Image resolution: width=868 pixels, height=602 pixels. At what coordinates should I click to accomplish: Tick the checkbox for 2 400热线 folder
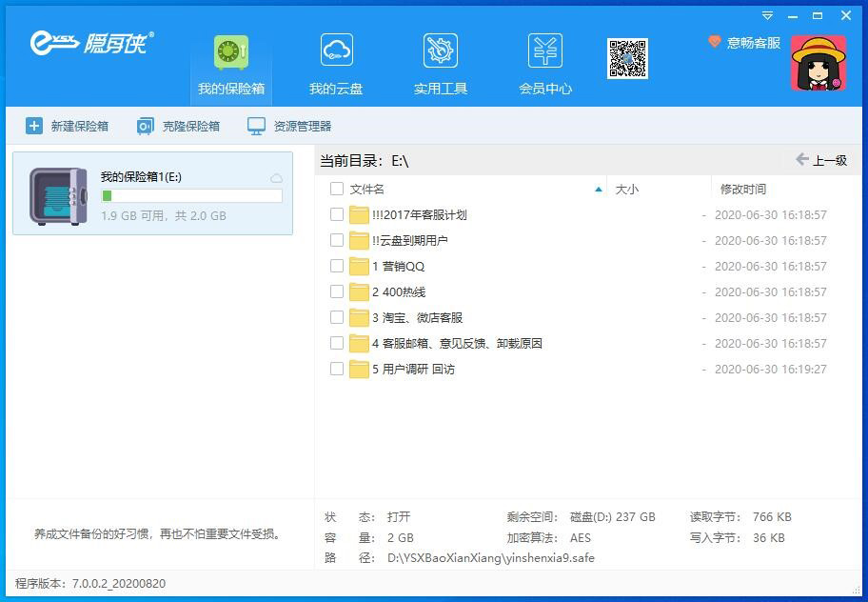click(x=337, y=291)
